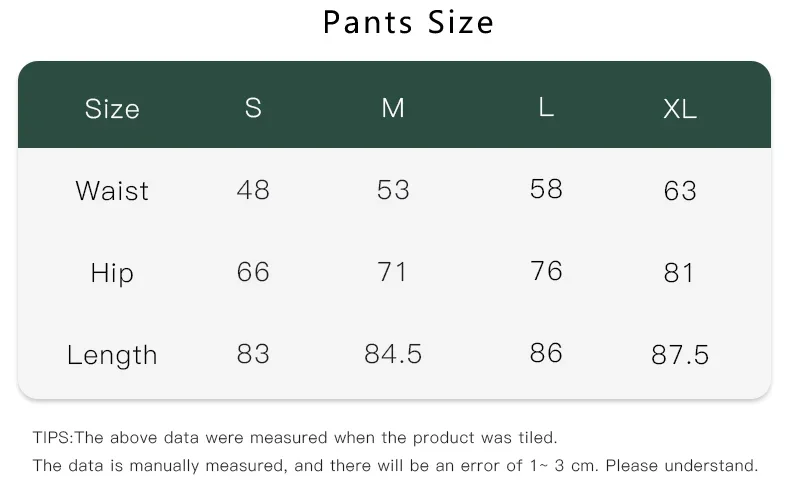This screenshot has height=482, width=790.
Task: Click length value 83 for size S
Action: (253, 354)
